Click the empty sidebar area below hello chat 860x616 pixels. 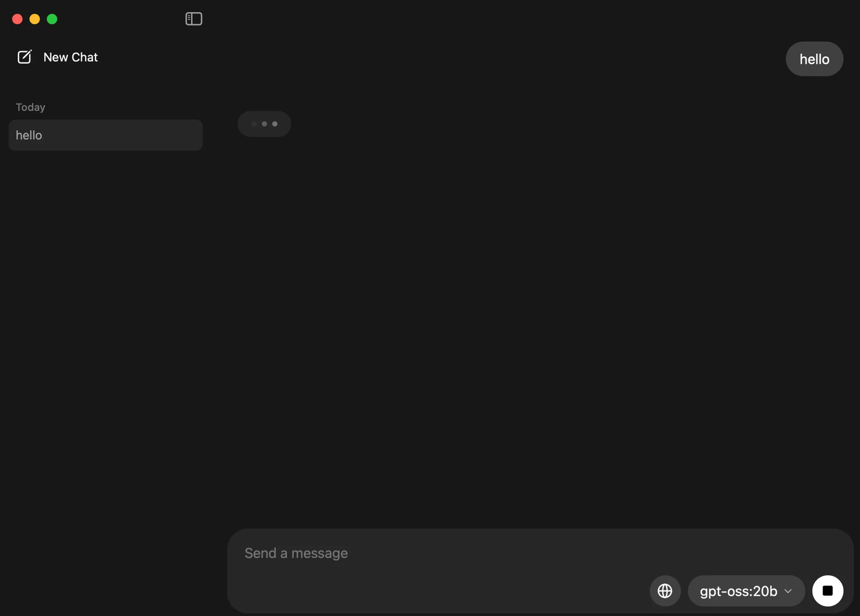point(106,336)
